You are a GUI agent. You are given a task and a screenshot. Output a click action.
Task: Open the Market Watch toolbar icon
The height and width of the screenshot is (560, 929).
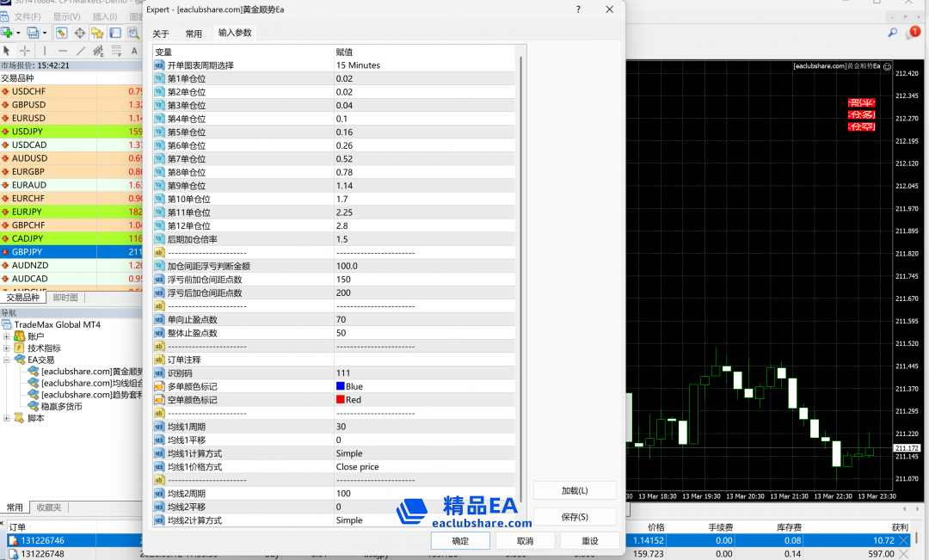[x=62, y=33]
